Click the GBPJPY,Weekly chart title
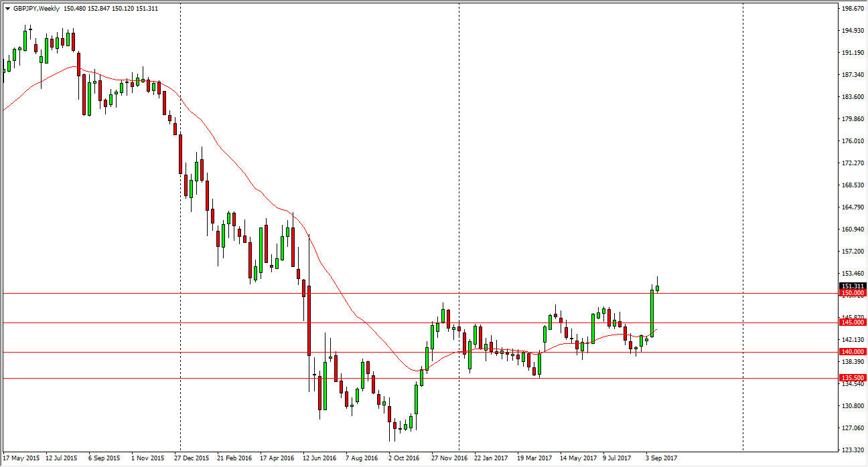The image size is (868, 467). point(36,9)
